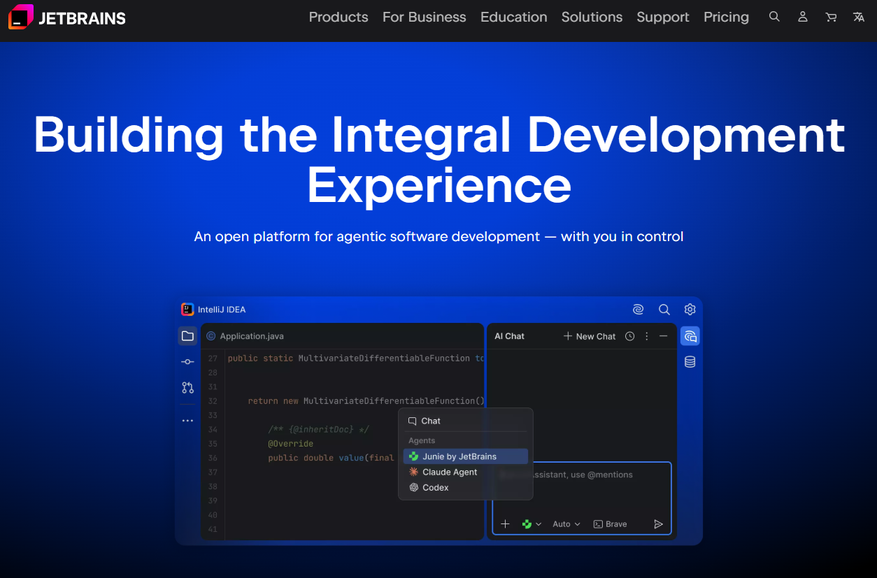Open the language selector icon
This screenshot has width=877, height=578.
(x=859, y=17)
